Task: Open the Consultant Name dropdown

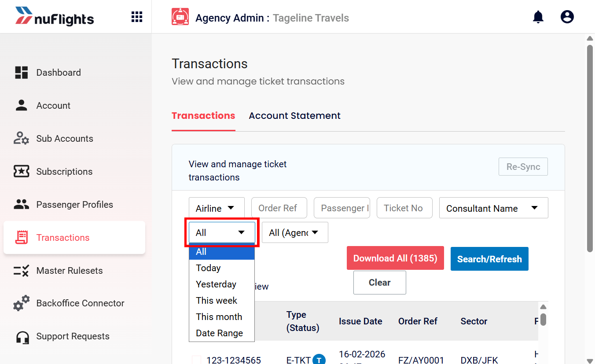Action: click(x=493, y=208)
